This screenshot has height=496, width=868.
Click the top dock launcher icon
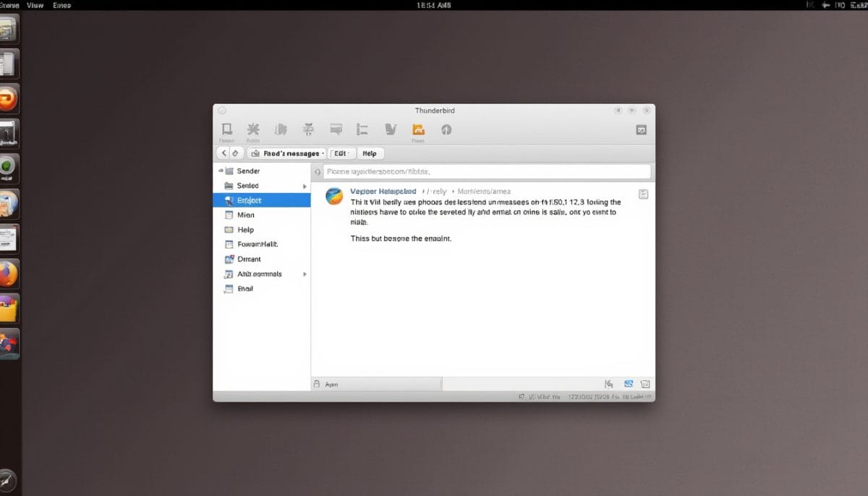point(8,28)
